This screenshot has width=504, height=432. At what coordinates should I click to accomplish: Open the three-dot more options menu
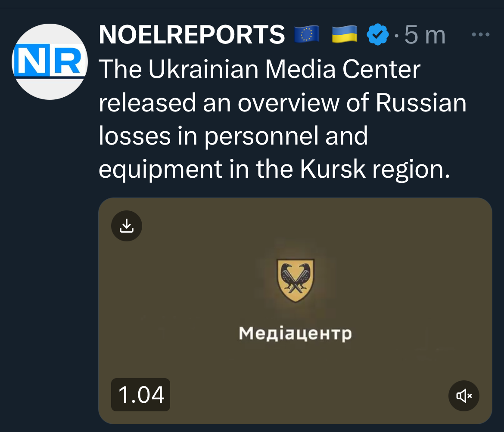point(481,34)
